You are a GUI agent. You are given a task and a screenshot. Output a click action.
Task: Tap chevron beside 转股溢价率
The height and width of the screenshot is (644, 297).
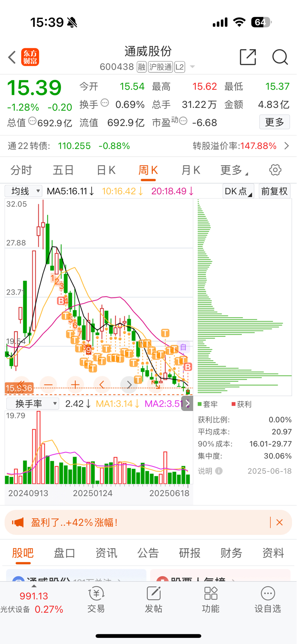pos(287,146)
